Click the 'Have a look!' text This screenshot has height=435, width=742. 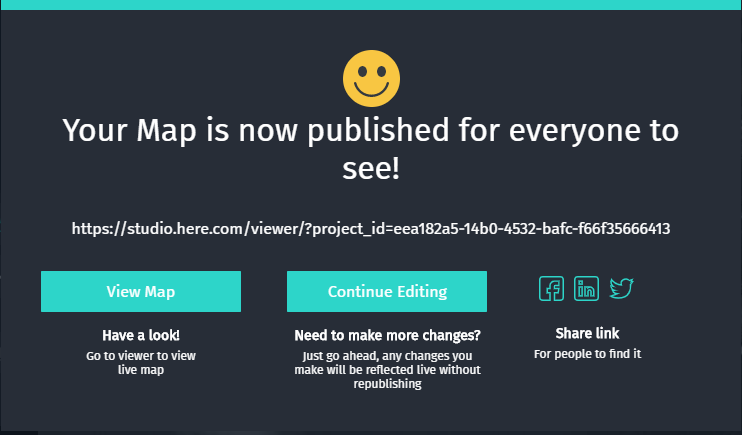tap(141, 335)
